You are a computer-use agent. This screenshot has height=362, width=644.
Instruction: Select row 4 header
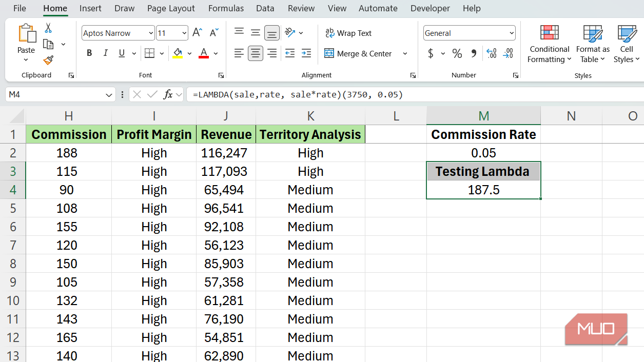pyautogui.click(x=13, y=190)
